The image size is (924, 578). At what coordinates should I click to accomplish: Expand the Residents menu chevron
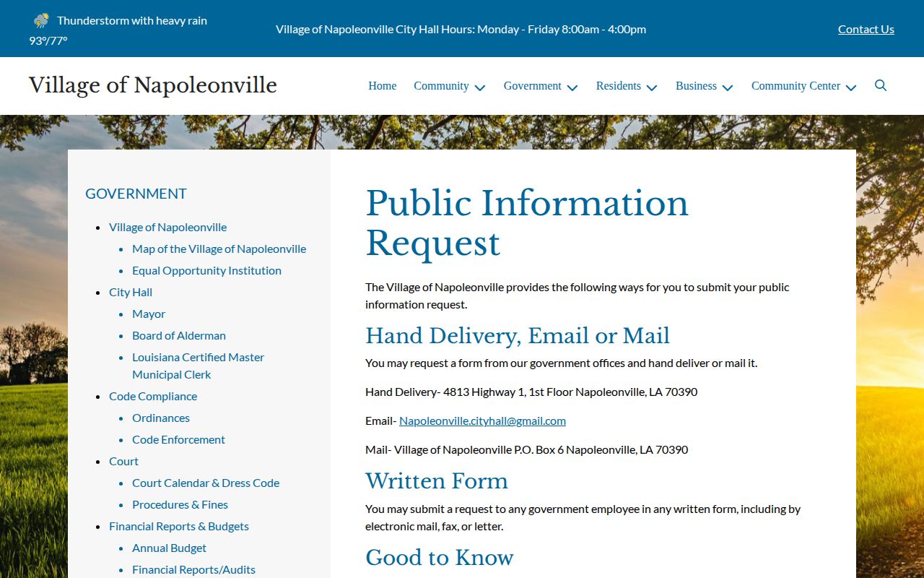coord(652,87)
